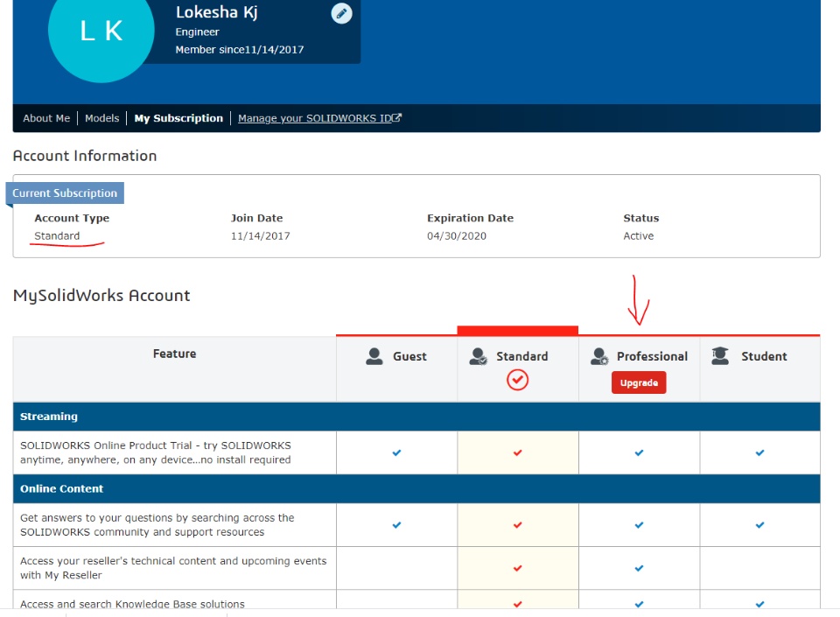The width and height of the screenshot is (840, 617).
Task: Click Guest checkmark for Online Product Trial
Action: pyautogui.click(x=396, y=452)
